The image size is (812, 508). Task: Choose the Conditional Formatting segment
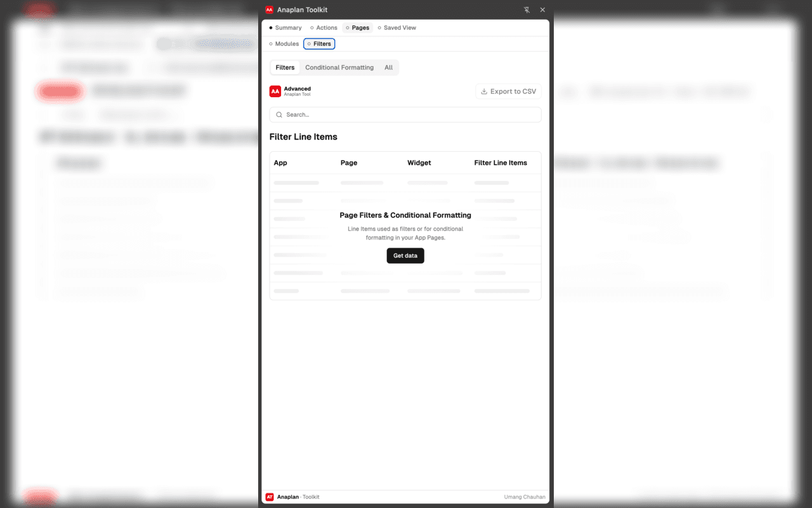point(339,67)
